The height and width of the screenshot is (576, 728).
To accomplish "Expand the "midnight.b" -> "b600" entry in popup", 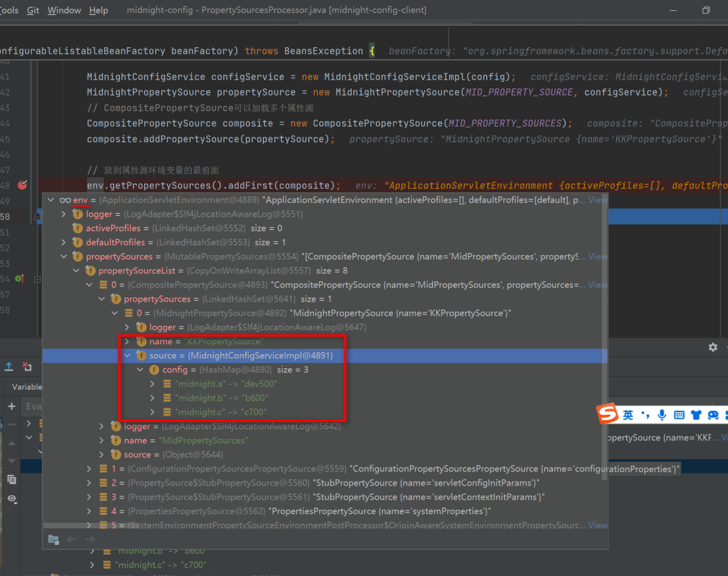I will (153, 398).
